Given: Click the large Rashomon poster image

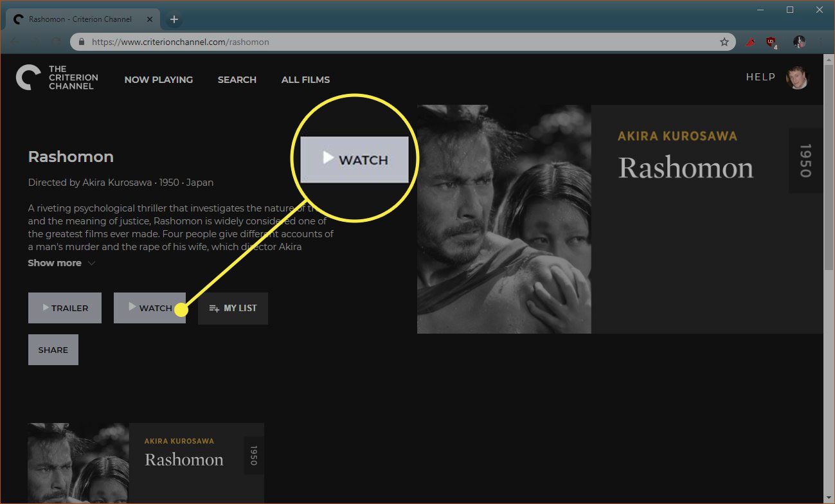Looking at the screenshot, I should coord(620,219).
